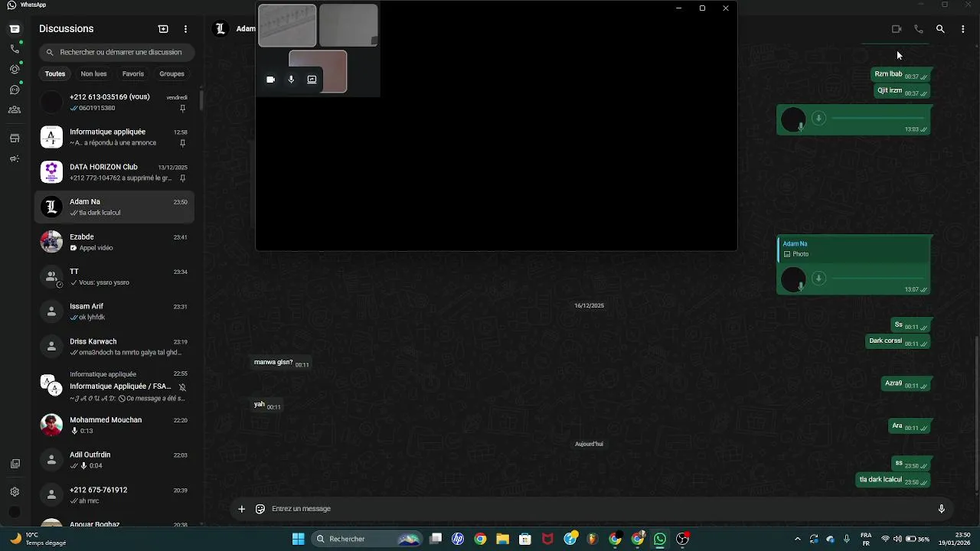This screenshot has height=551, width=980.
Task: Click the search or start discussion field
Action: [117, 52]
